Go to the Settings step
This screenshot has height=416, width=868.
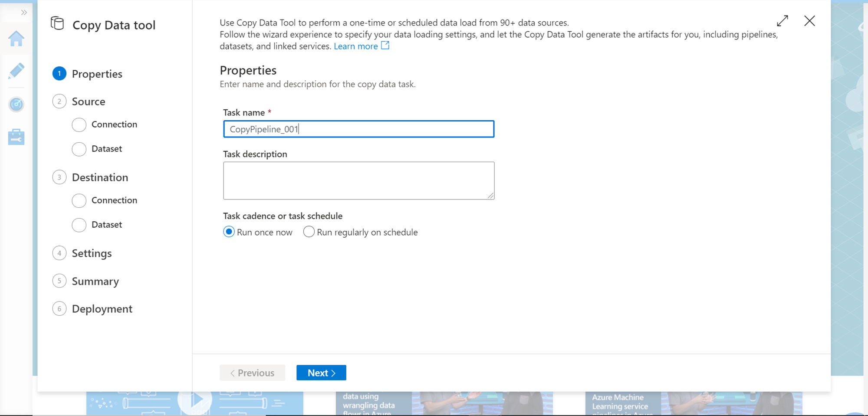tap(82, 253)
